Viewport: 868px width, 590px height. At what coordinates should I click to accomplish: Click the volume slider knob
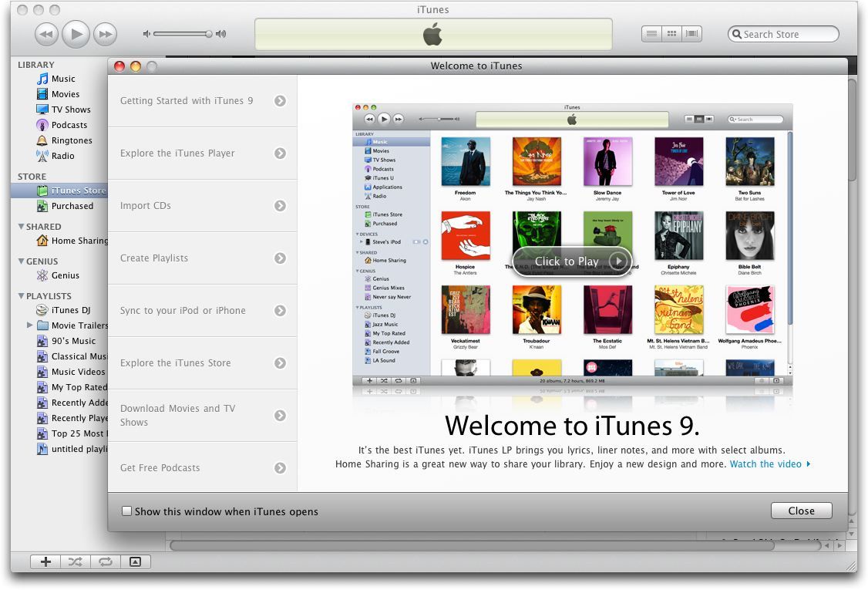[209, 34]
